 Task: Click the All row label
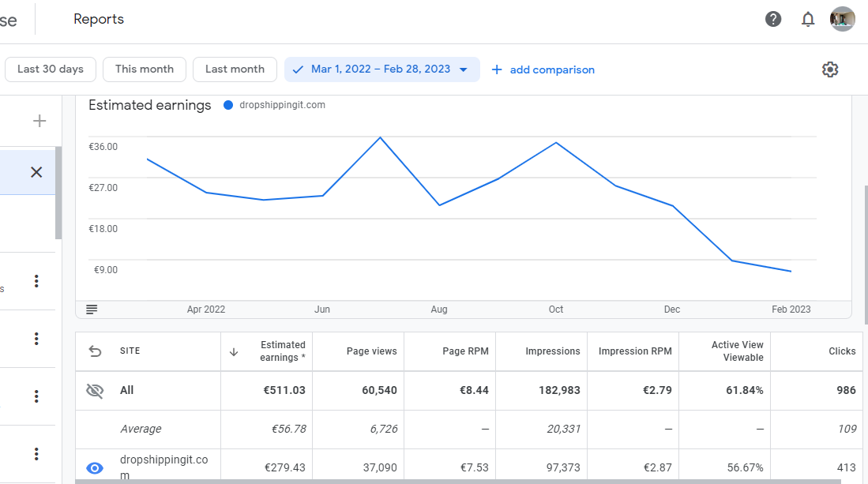point(127,390)
